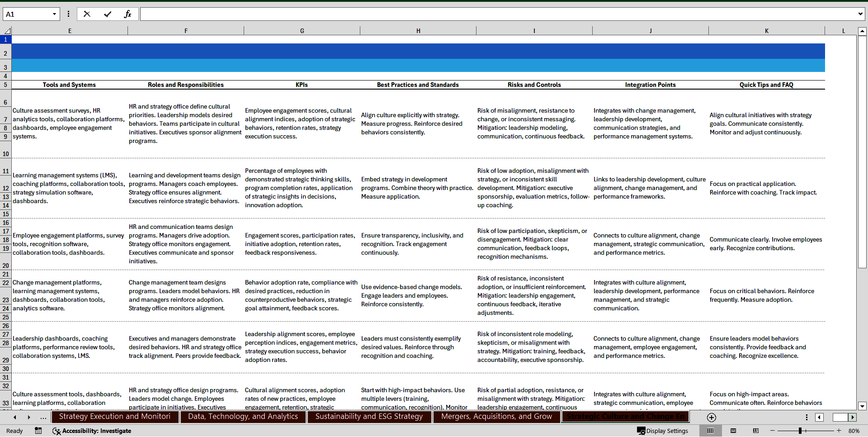Open the Name Box dropdown arrow
Viewport: 868px width, 437px height.
pyautogui.click(x=55, y=14)
